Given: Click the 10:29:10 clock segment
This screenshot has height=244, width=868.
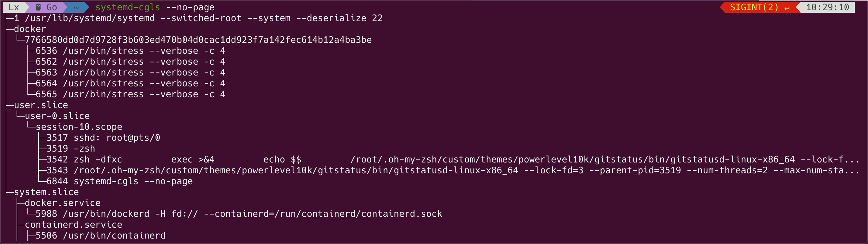Looking at the screenshot, I should [827, 7].
